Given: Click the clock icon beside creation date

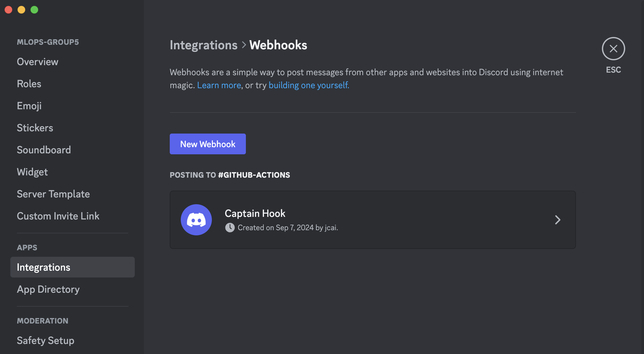Looking at the screenshot, I should tap(230, 228).
